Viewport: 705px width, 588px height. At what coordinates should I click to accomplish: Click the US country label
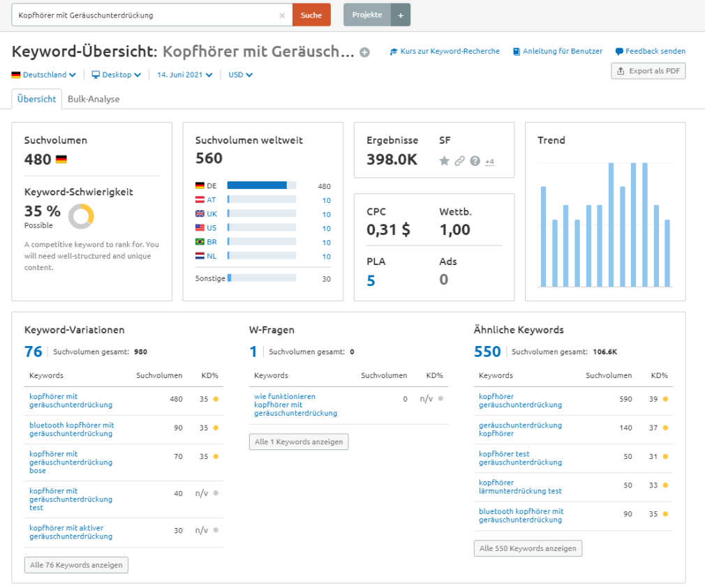pyautogui.click(x=211, y=228)
